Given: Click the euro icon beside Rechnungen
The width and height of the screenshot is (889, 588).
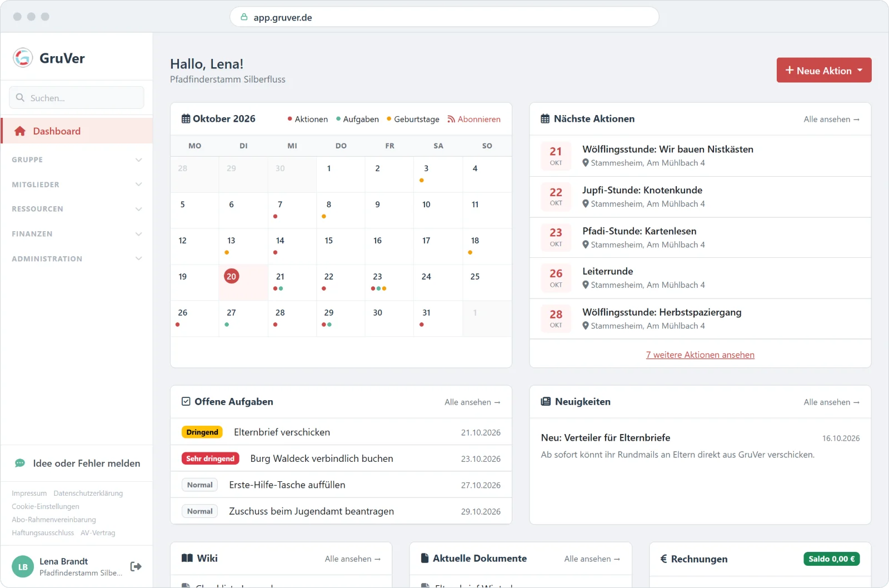Looking at the screenshot, I should click(x=663, y=559).
